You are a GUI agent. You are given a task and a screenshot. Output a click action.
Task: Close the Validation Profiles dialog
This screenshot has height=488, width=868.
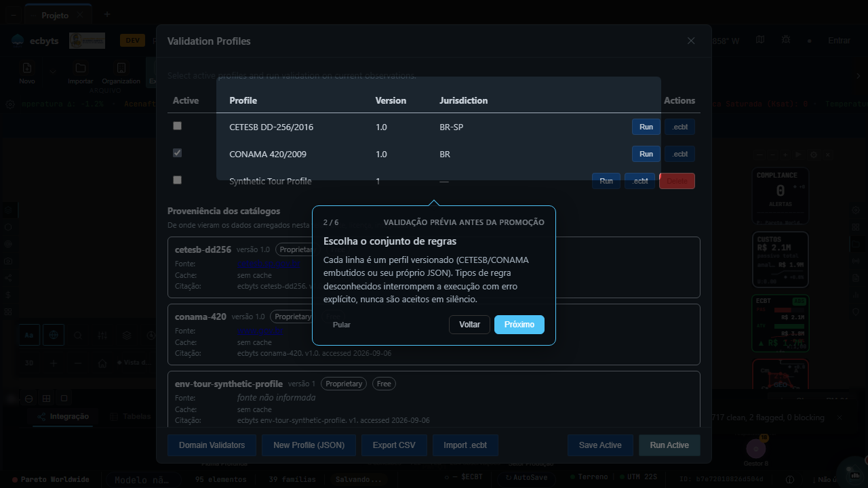coord(691,41)
